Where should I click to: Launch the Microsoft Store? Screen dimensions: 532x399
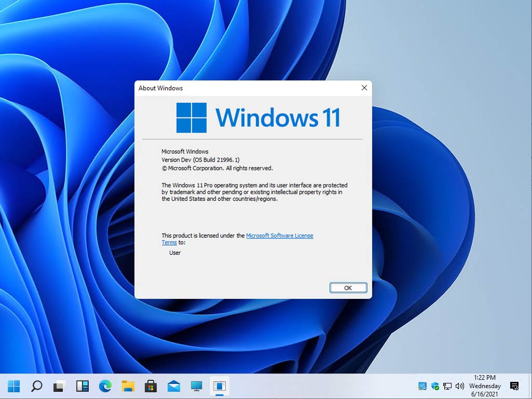150,386
